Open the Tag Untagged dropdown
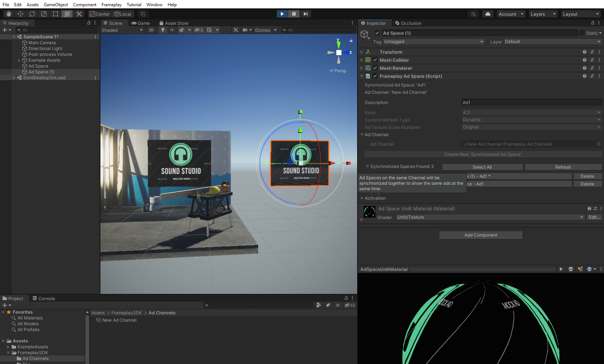Viewport: 604px width, 364px height. [434, 42]
